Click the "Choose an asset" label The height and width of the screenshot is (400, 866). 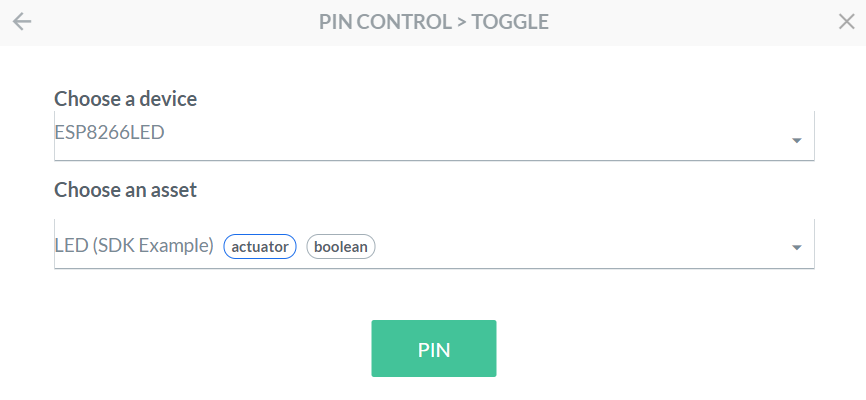(x=125, y=189)
